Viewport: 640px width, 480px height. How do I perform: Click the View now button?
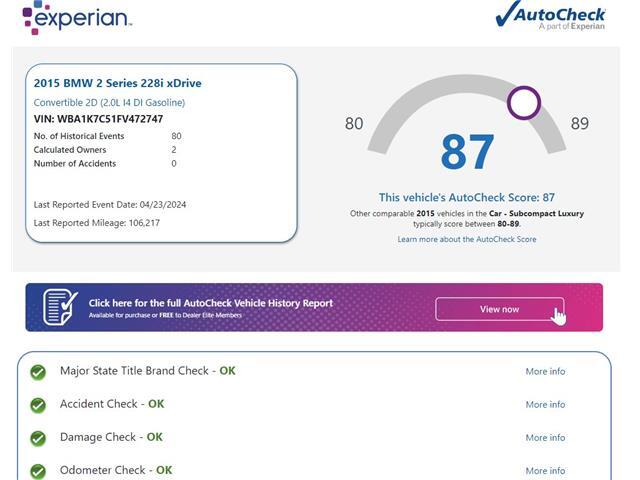500,309
